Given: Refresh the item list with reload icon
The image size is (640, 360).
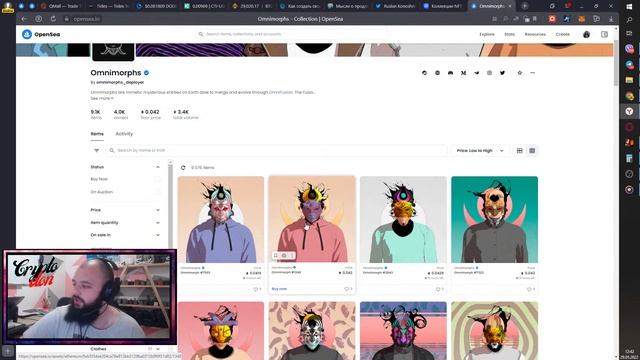Looking at the screenshot, I should pos(183,168).
